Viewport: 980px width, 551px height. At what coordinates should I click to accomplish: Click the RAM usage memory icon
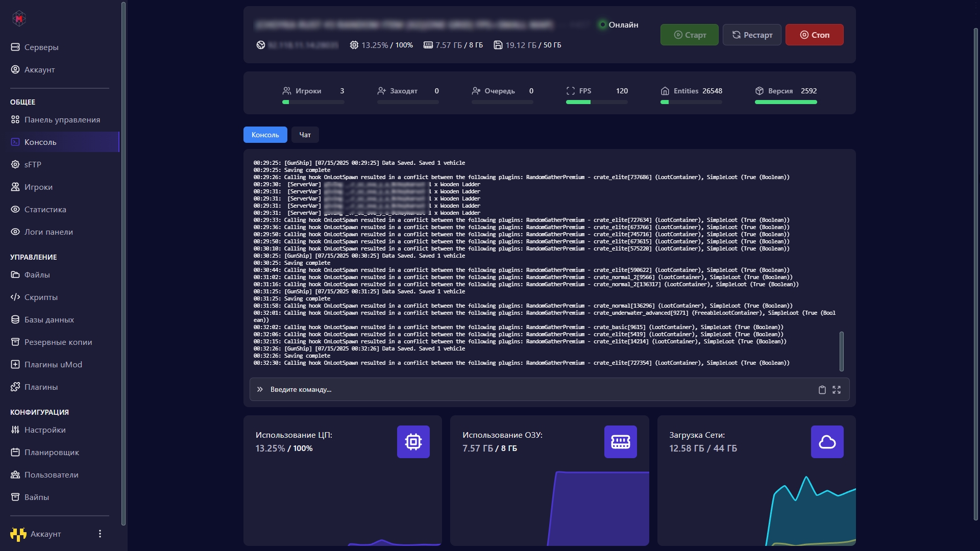pyautogui.click(x=620, y=442)
